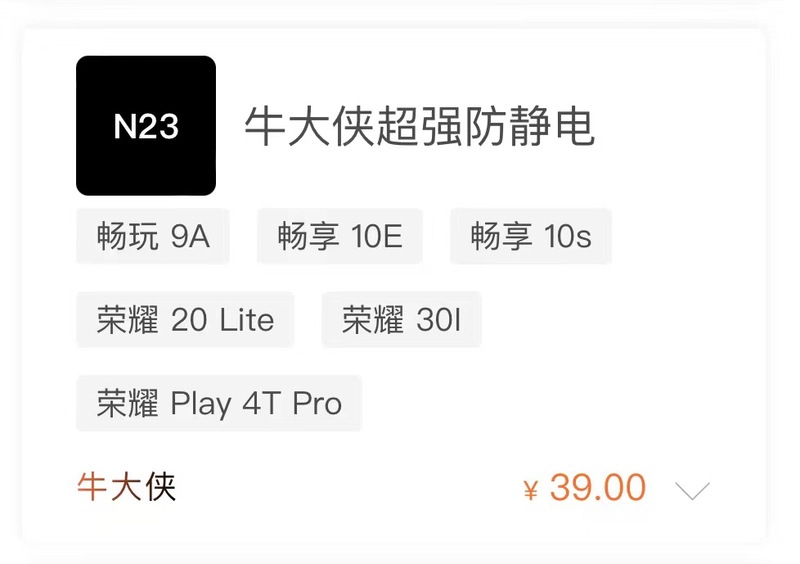Click the ¥ 39.00 price

(x=585, y=488)
